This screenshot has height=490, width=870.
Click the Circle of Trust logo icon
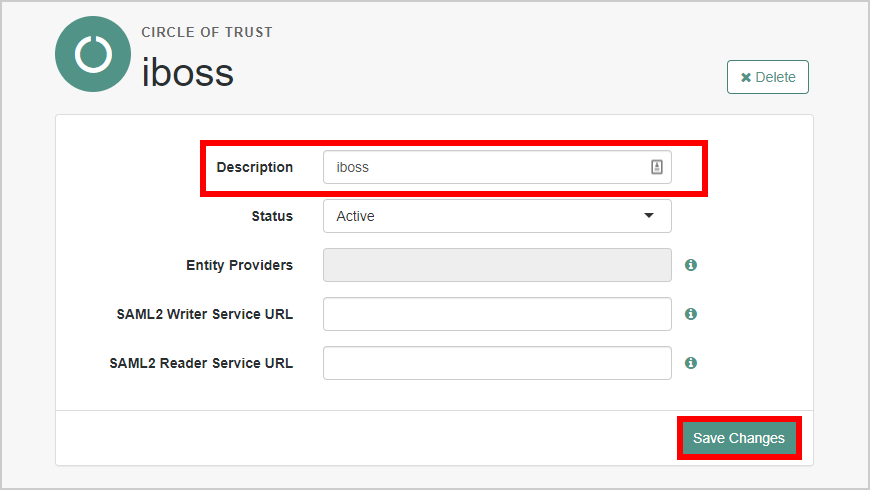[93, 54]
